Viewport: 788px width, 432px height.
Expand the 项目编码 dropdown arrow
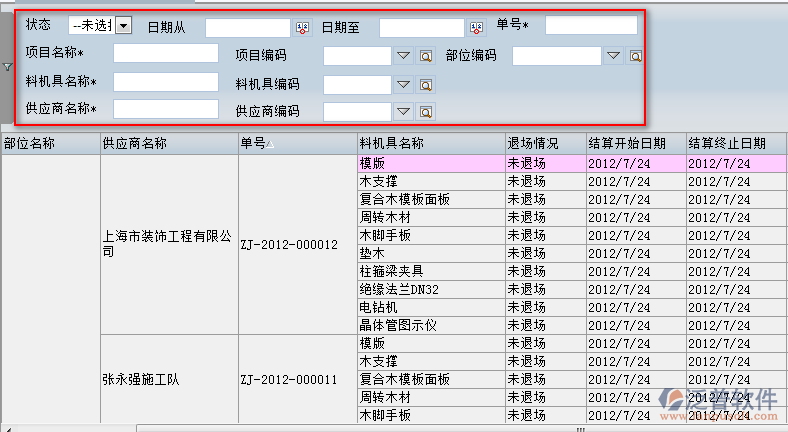404,57
